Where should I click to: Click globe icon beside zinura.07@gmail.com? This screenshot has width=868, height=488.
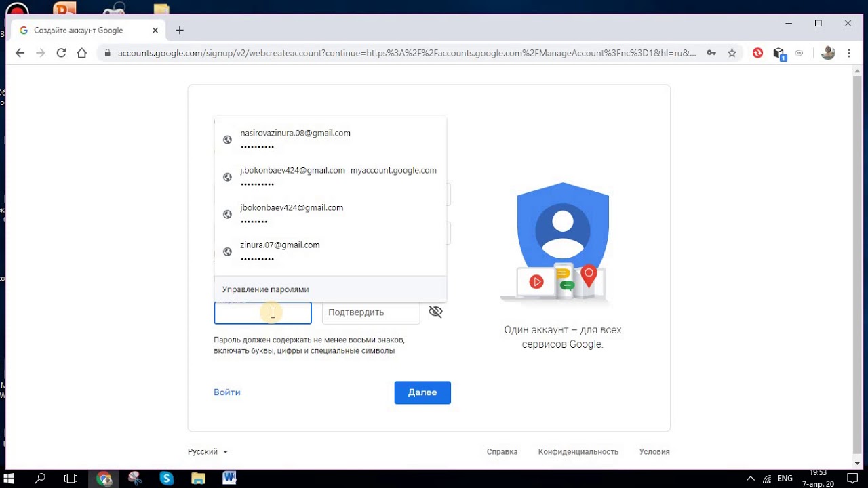pyautogui.click(x=228, y=251)
